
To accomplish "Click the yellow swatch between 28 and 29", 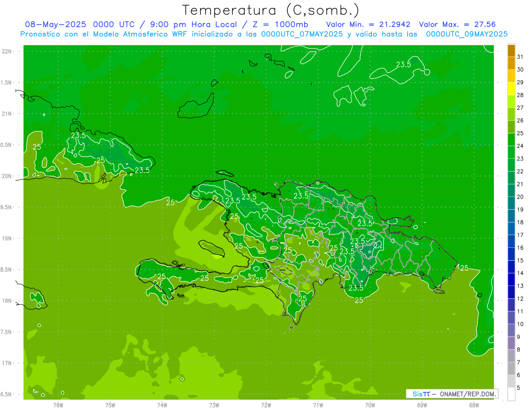I will [511, 89].
